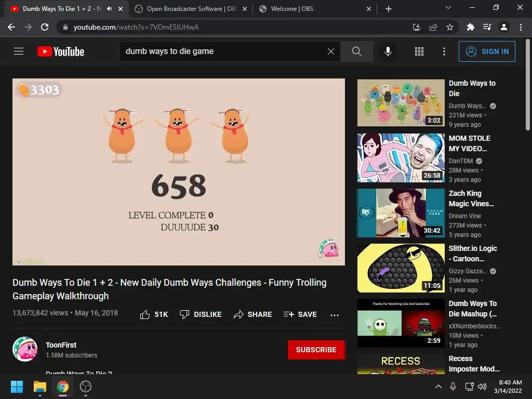Open YouTube settings three-dot menu

coord(444,51)
